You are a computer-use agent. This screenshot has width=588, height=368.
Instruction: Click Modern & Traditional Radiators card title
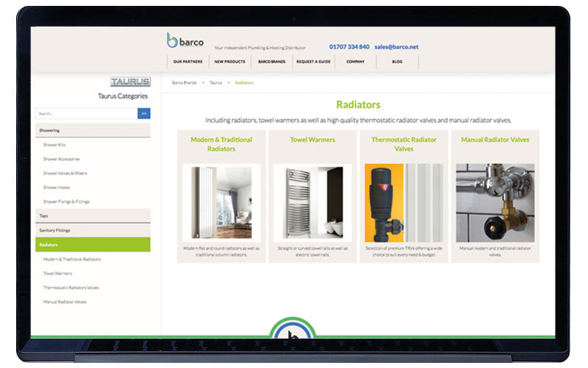click(x=221, y=144)
